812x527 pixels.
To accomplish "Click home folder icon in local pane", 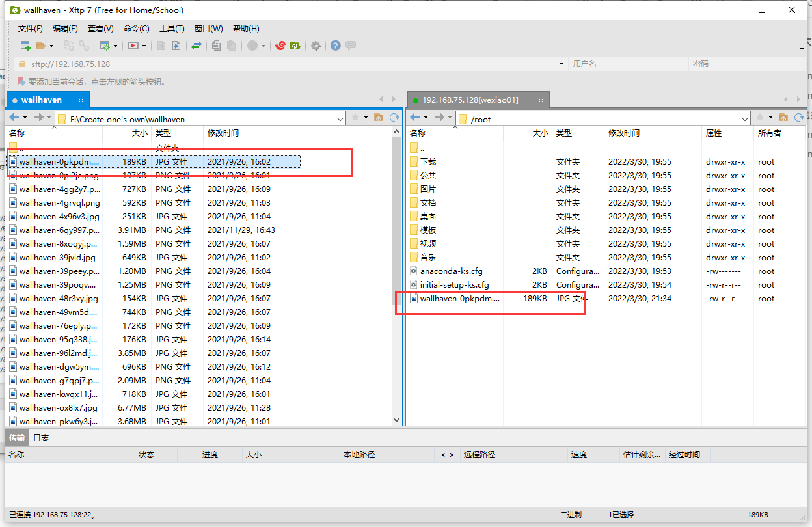I will point(379,118).
